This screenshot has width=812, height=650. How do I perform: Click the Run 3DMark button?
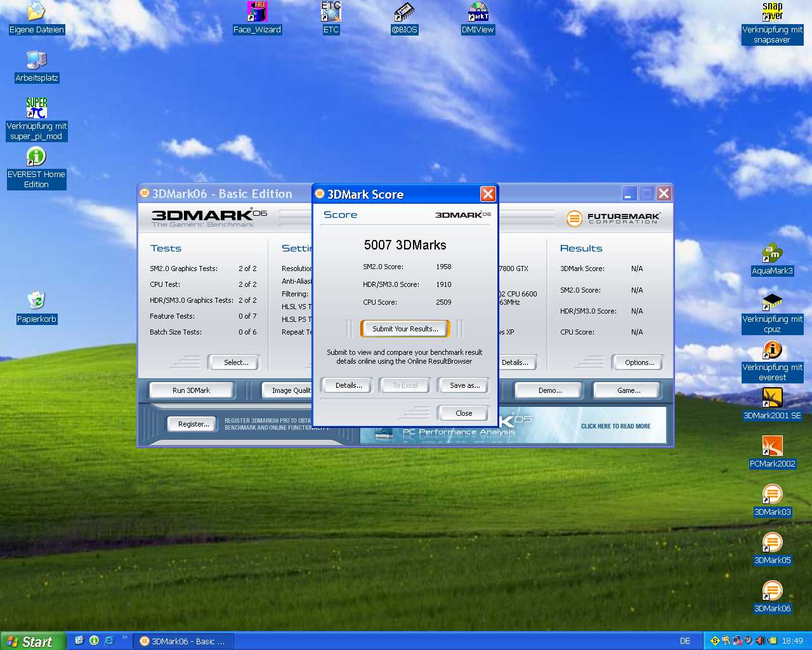(191, 390)
